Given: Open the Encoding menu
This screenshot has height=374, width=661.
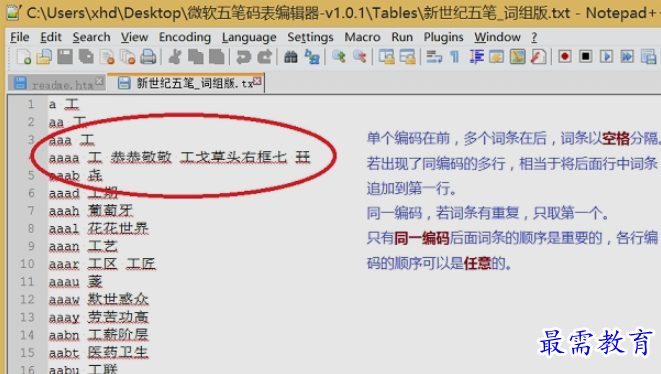Looking at the screenshot, I should click(185, 37).
